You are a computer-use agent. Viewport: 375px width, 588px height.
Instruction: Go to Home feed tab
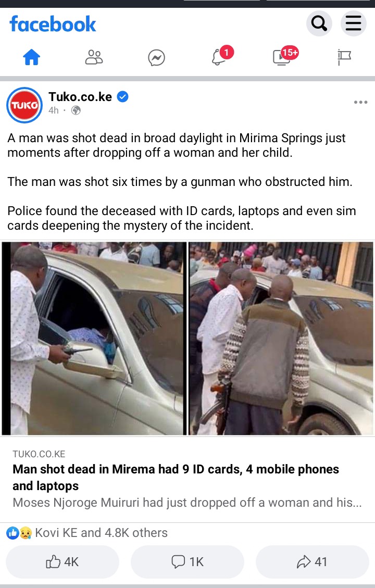point(31,57)
